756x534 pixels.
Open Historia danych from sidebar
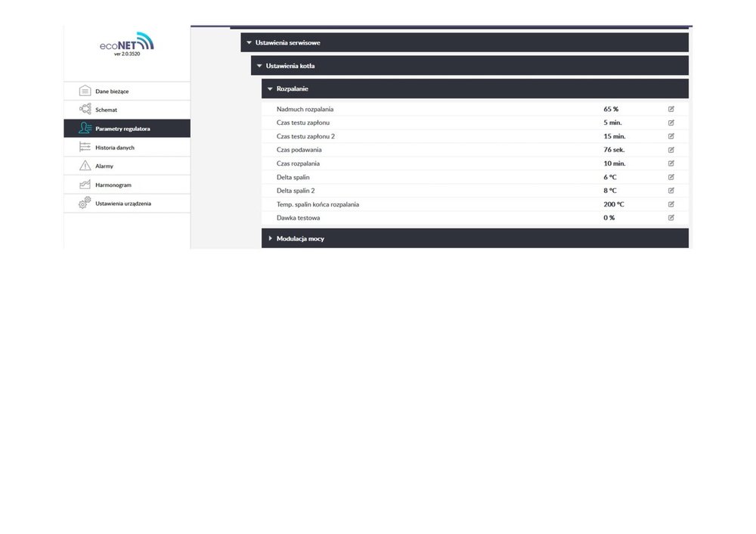coord(115,147)
